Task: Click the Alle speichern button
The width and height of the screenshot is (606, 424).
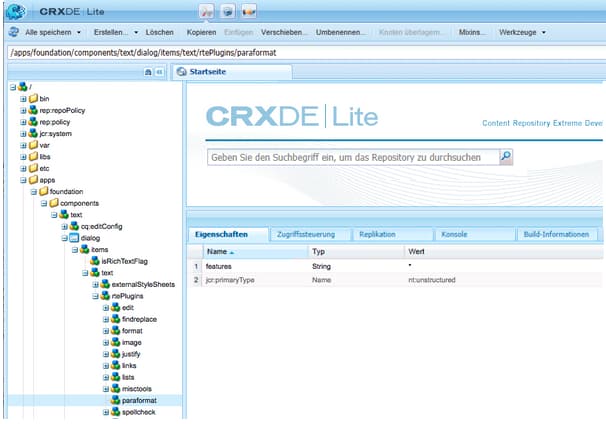Action: 48,32
